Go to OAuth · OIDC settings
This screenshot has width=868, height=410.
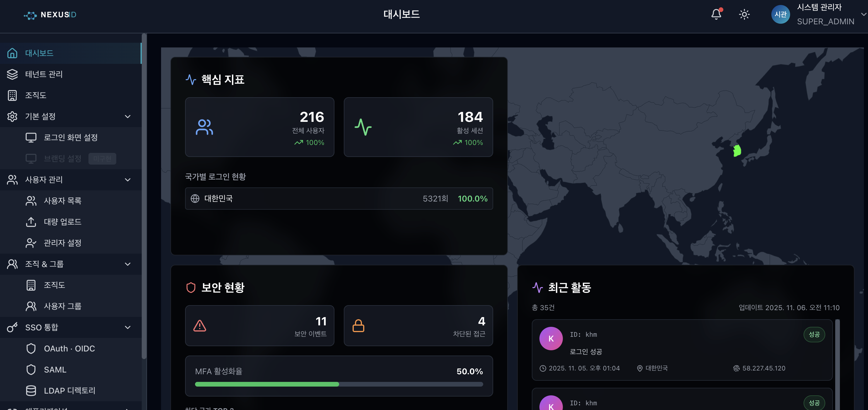click(69, 349)
